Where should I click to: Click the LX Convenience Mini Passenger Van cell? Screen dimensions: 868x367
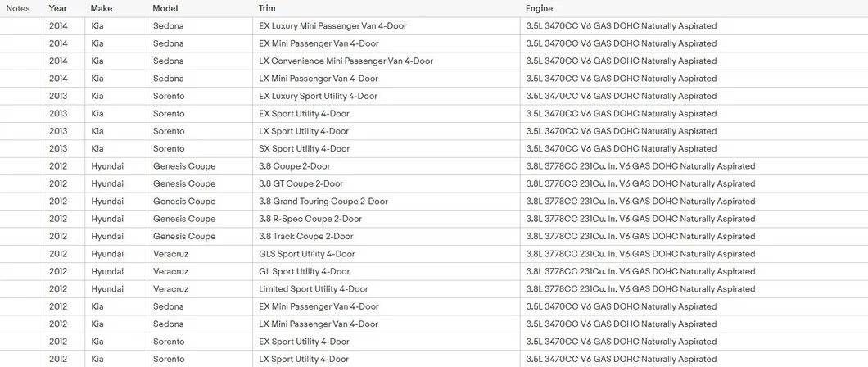[346, 61]
